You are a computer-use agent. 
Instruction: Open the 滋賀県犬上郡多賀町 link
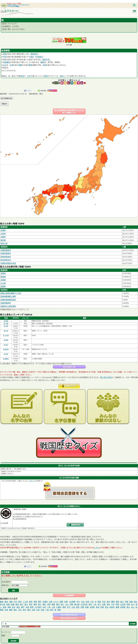[8, 306]
